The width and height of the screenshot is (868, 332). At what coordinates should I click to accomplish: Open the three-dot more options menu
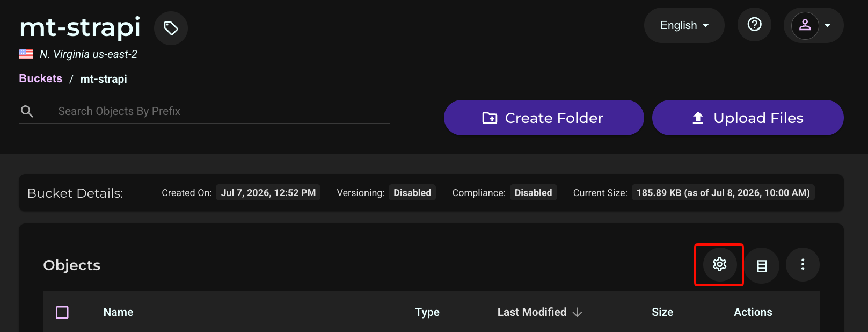(803, 264)
